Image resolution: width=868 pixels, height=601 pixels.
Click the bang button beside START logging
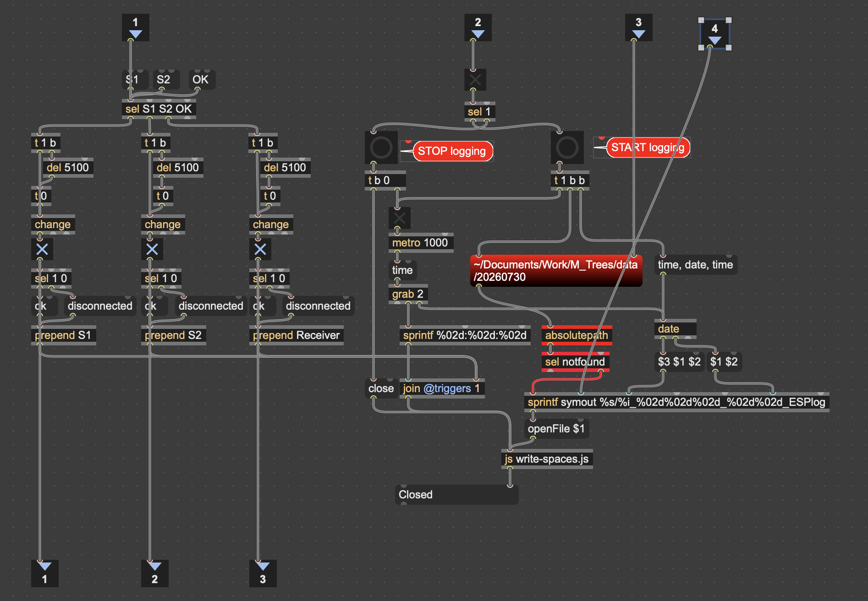(x=567, y=148)
